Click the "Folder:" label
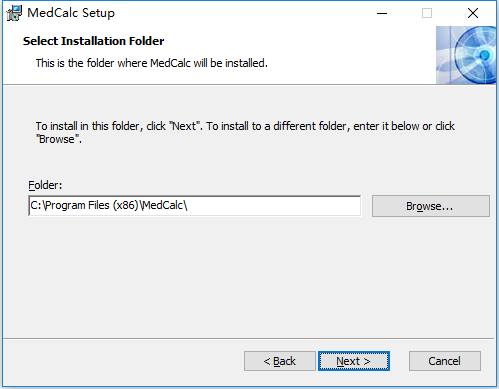499x389 pixels. pyautogui.click(x=45, y=185)
